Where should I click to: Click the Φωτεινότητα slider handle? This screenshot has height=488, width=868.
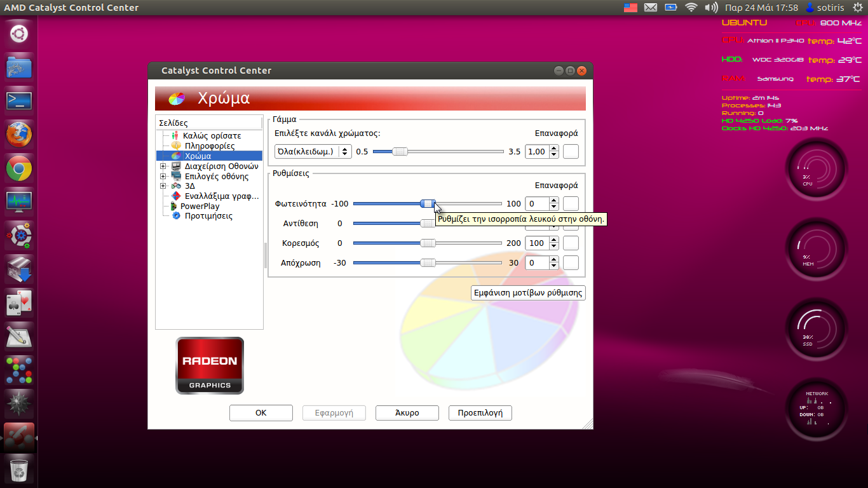tap(428, 204)
